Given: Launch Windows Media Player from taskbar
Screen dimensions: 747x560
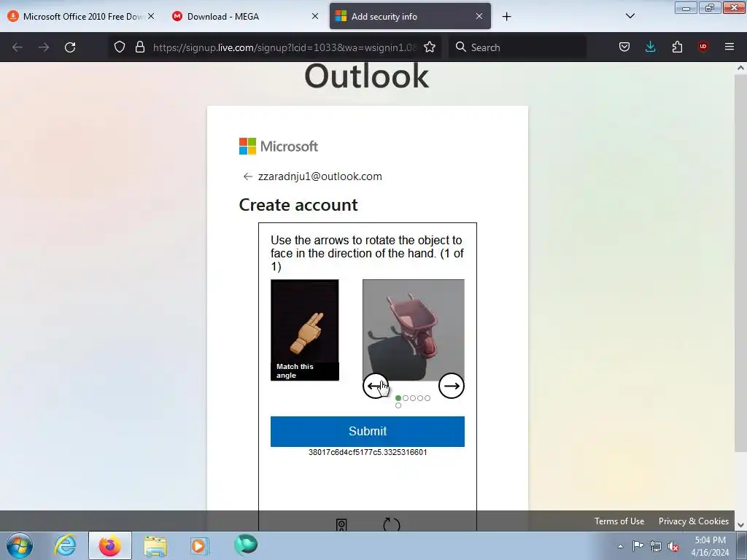Looking at the screenshot, I should coord(200,545).
